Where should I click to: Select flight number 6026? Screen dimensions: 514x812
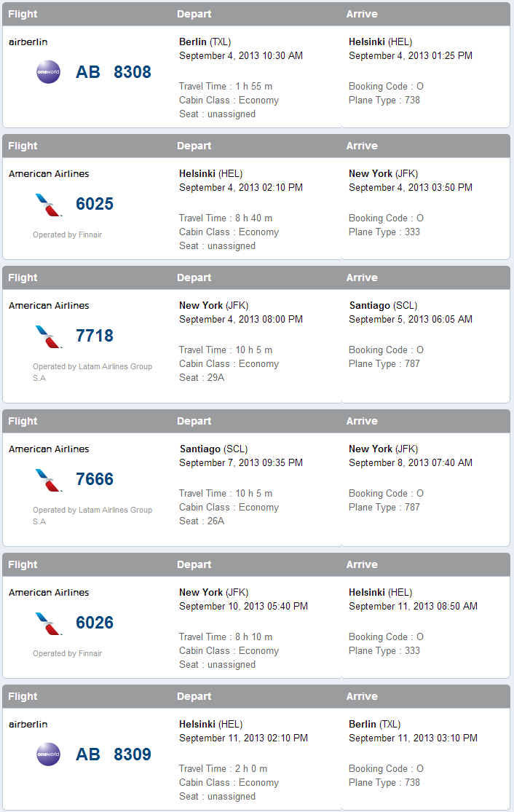point(95,623)
